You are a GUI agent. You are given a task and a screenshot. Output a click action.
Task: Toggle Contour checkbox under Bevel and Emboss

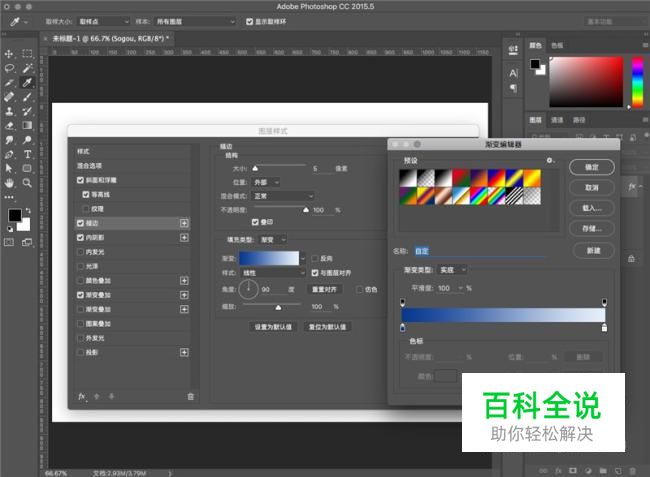pyautogui.click(x=86, y=194)
